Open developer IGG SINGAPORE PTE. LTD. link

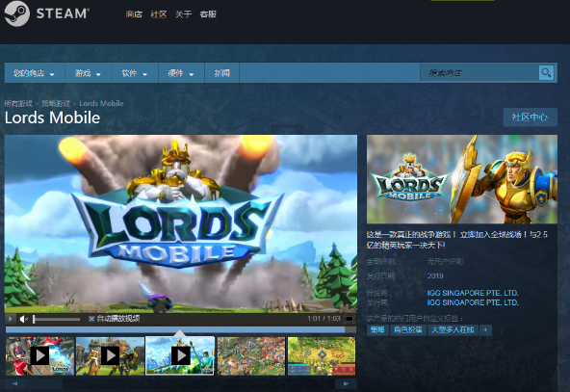473,293
